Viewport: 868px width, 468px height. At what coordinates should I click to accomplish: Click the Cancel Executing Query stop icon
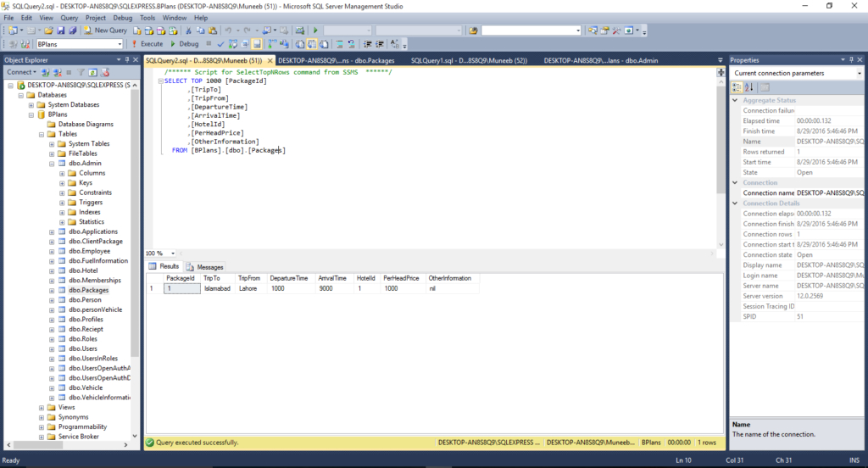pyautogui.click(x=209, y=44)
